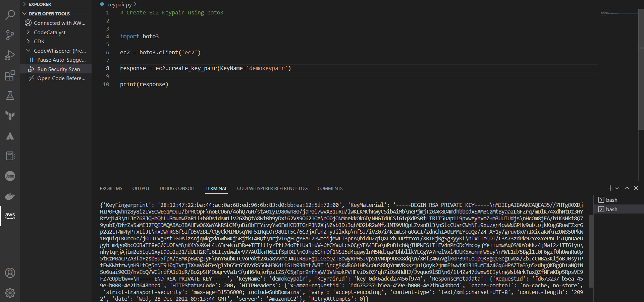
Task: Open the Source Control view
Action: (10, 35)
